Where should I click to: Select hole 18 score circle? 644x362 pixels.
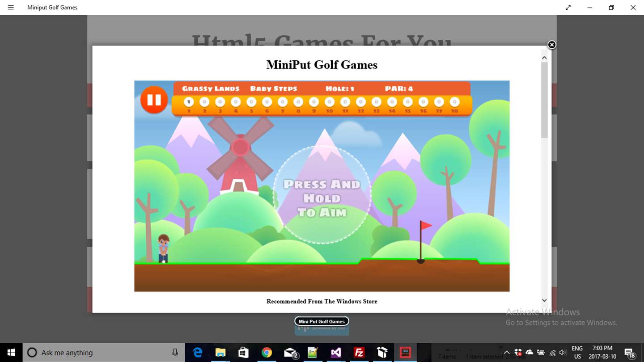pyautogui.click(x=454, y=102)
